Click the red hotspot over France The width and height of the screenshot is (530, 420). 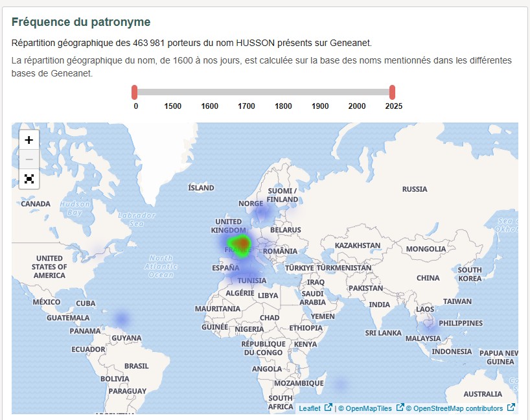point(242,244)
